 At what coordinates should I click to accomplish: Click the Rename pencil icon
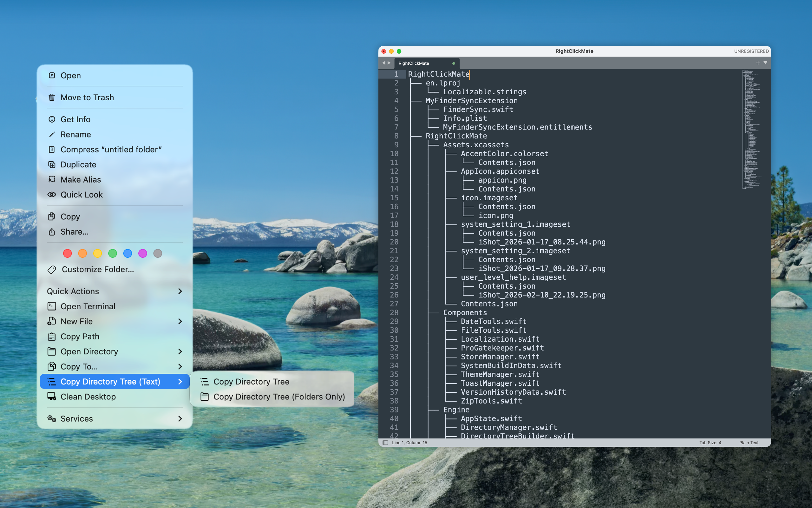point(52,134)
